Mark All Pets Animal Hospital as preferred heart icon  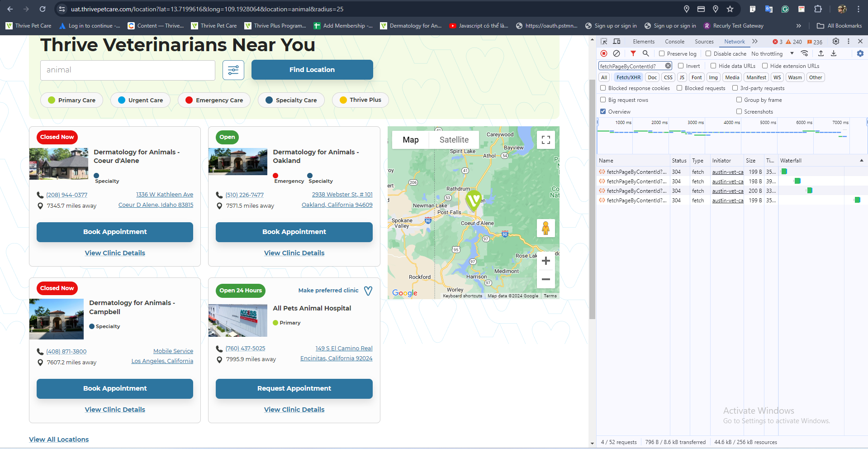[368, 291]
